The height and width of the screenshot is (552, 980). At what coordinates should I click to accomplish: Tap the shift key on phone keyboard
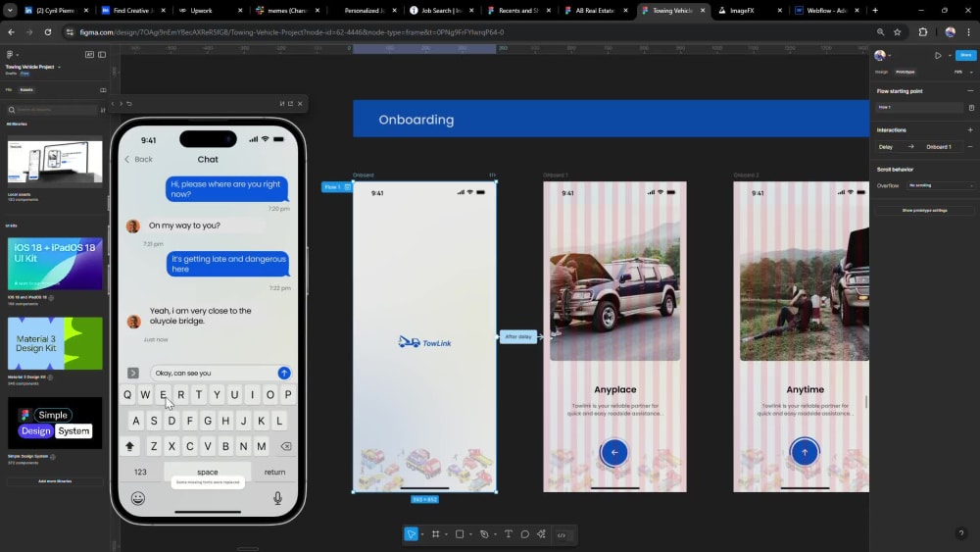tap(130, 446)
